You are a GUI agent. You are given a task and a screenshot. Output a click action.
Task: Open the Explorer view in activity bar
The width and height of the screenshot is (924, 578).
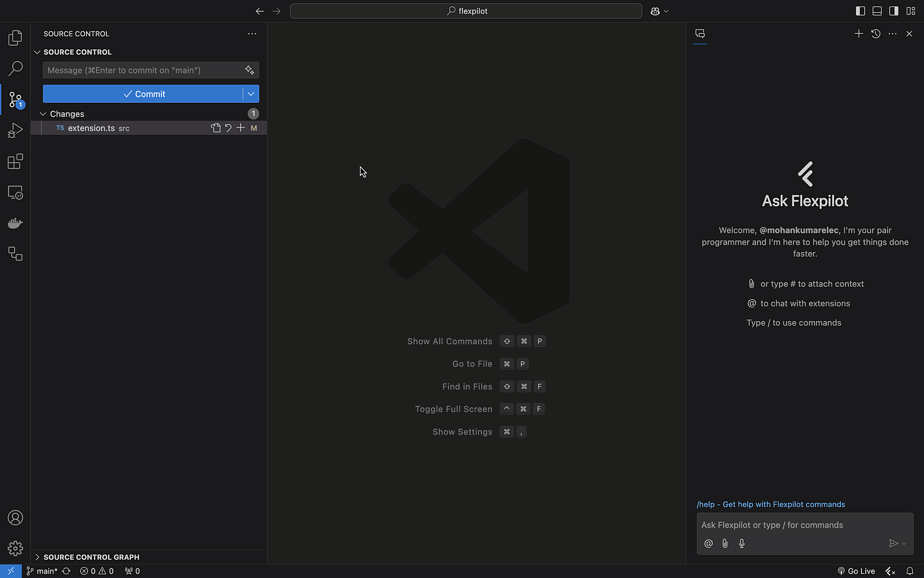click(15, 37)
